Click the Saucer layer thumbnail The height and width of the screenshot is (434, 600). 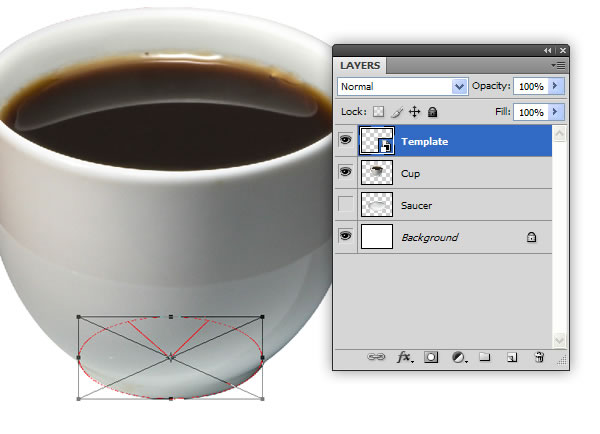[377, 205]
